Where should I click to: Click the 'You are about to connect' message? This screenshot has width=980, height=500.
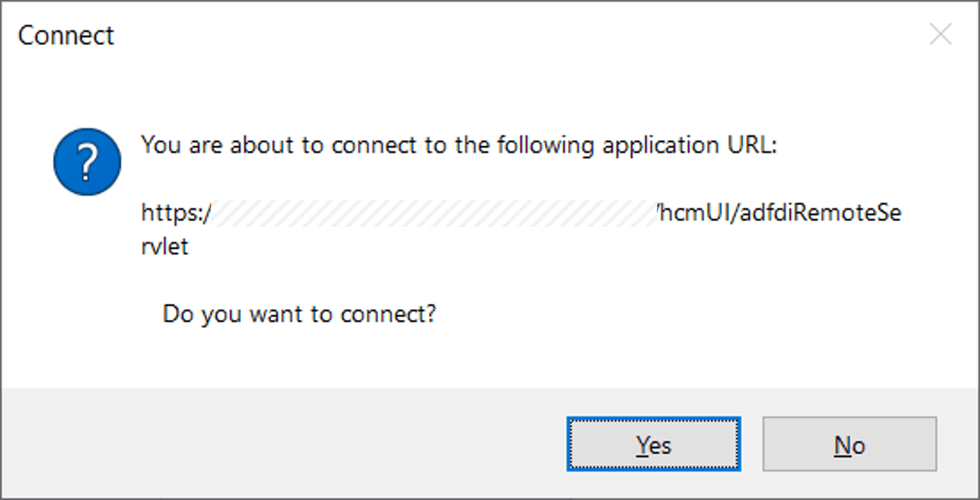pos(459,145)
